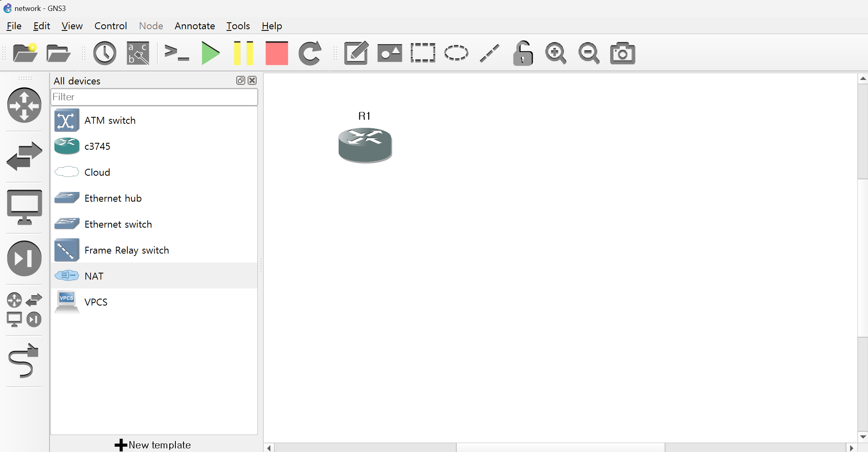Open the Tools menu
The width and height of the screenshot is (868, 452).
click(238, 26)
